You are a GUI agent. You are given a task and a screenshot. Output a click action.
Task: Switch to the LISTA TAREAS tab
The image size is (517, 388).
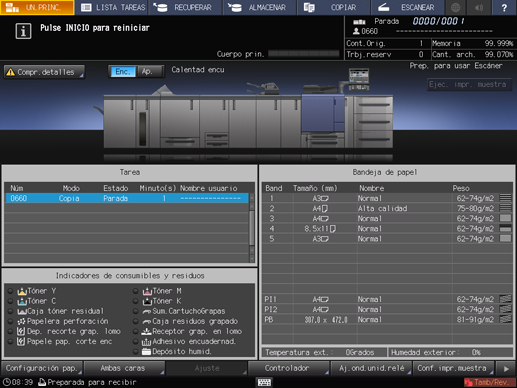pyautogui.click(x=113, y=7)
